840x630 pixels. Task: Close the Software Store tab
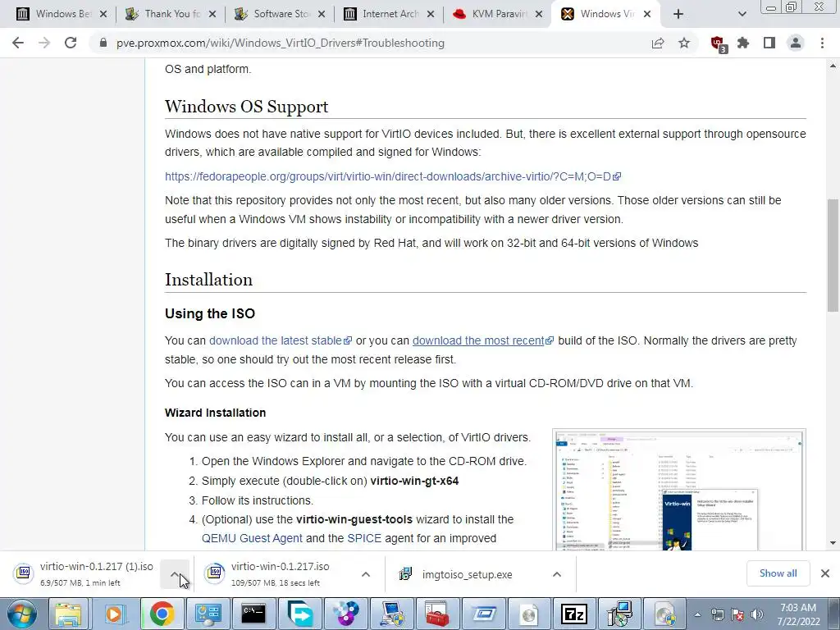pos(322,14)
